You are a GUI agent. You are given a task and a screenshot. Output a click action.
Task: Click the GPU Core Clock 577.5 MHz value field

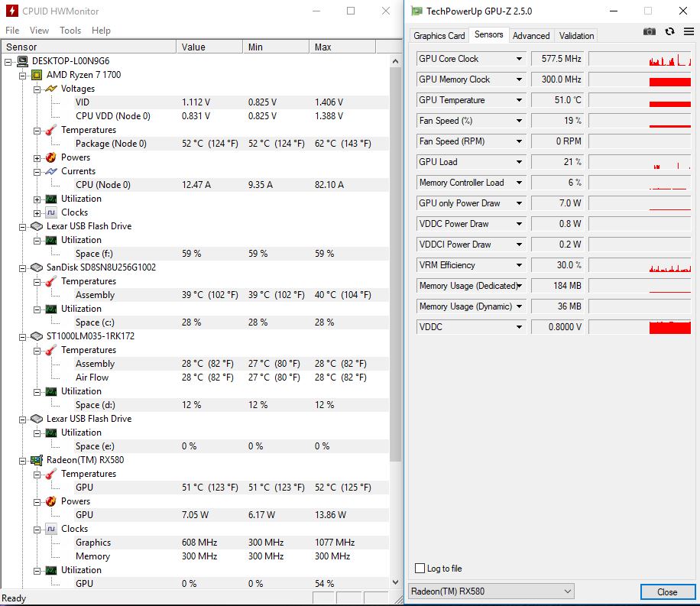click(558, 59)
